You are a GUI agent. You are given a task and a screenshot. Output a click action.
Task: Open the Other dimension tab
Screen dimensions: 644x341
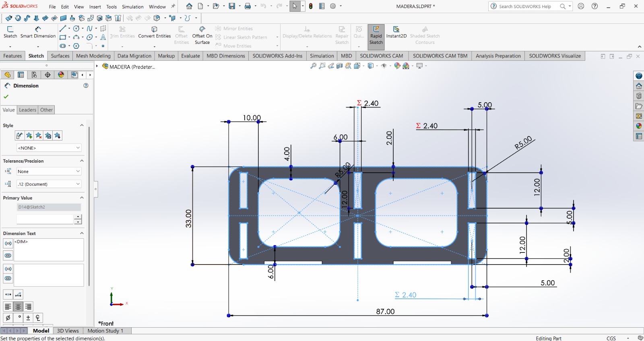(46, 110)
